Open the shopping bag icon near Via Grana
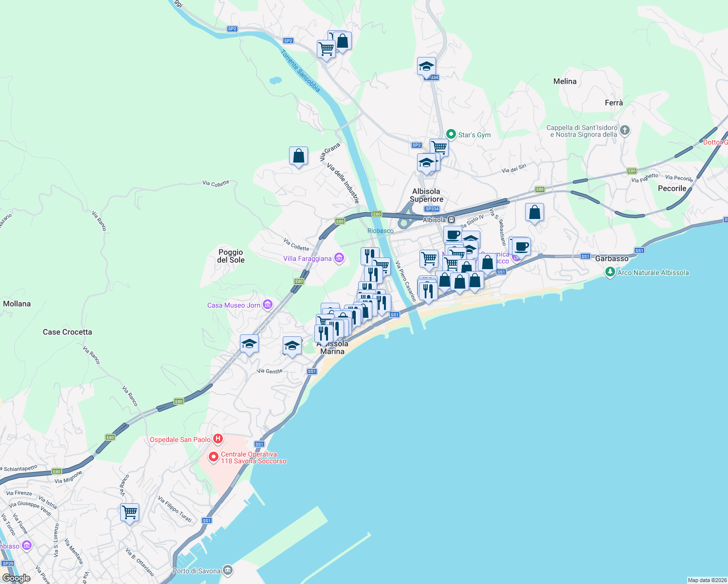 click(x=298, y=156)
